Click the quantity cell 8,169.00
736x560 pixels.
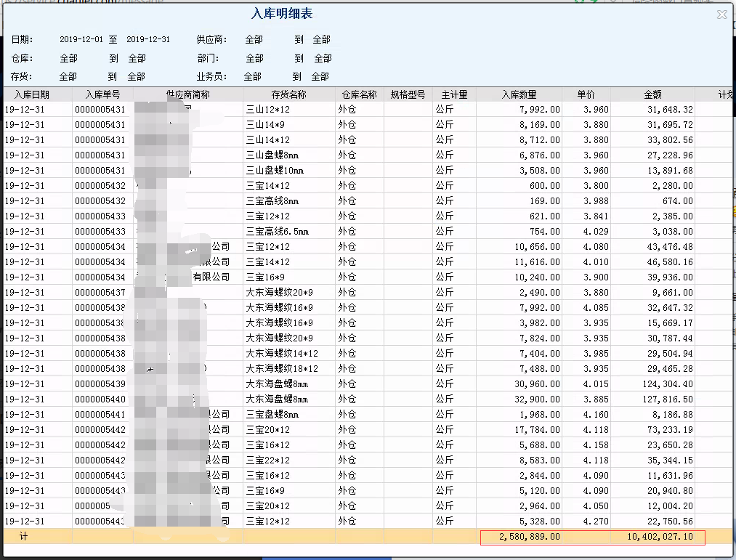click(x=539, y=125)
